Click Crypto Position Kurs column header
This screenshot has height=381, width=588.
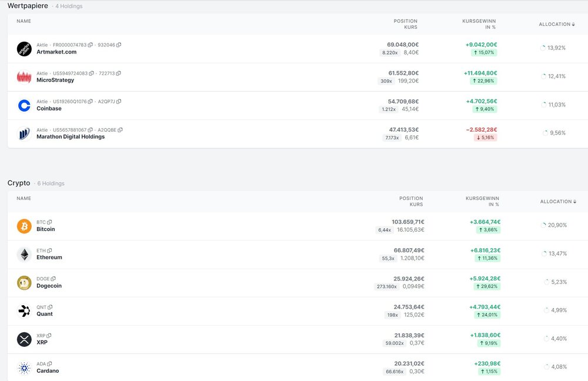(410, 202)
